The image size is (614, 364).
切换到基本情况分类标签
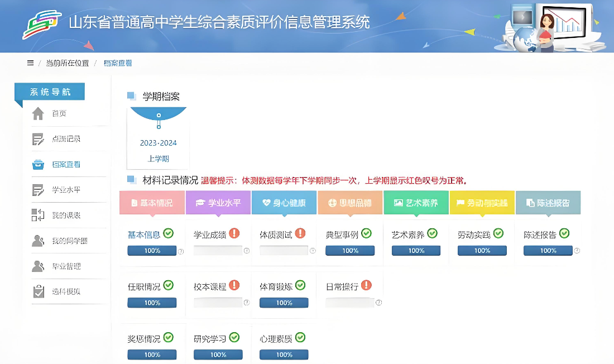point(152,203)
